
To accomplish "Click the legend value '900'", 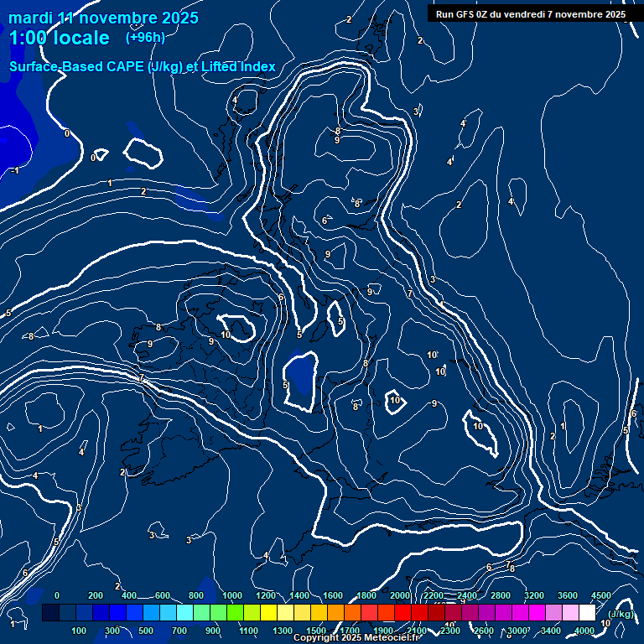I will pos(213,631).
